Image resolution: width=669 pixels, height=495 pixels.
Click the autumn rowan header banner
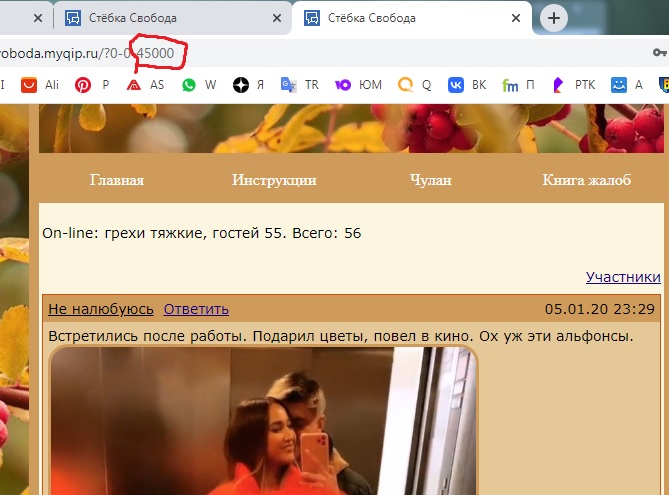point(354,128)
